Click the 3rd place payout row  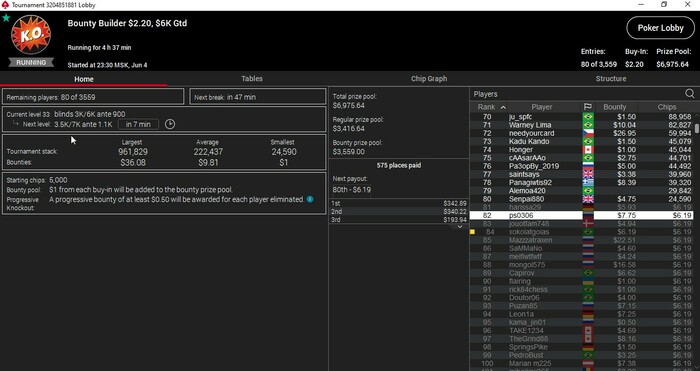(x=398, y=220)
